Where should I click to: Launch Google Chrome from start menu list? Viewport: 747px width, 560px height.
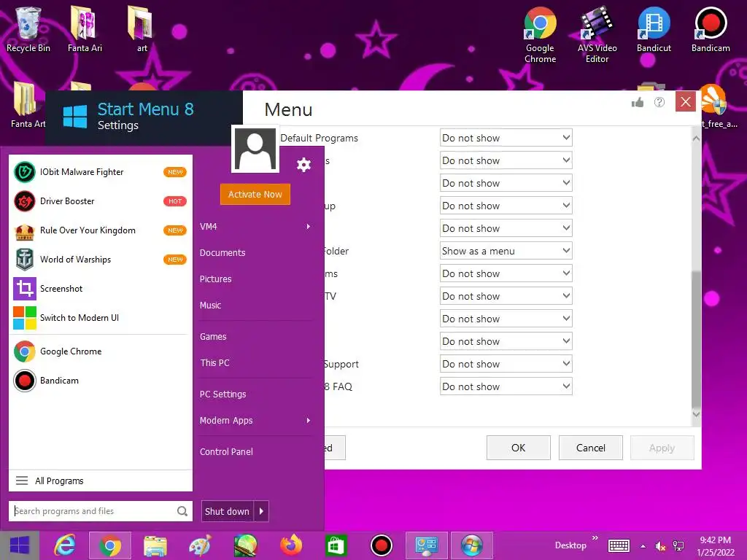pyautogui.click(x=100, y=351)
